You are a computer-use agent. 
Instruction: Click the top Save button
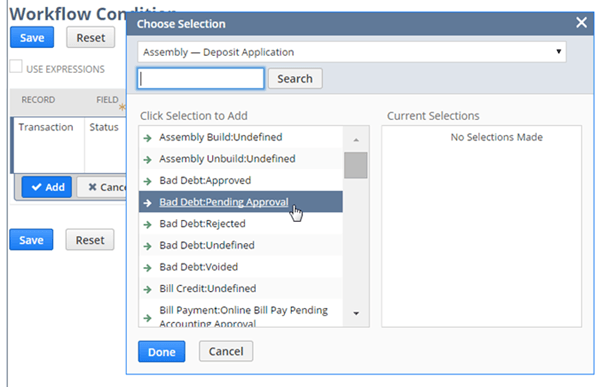(x=32, y=37)
